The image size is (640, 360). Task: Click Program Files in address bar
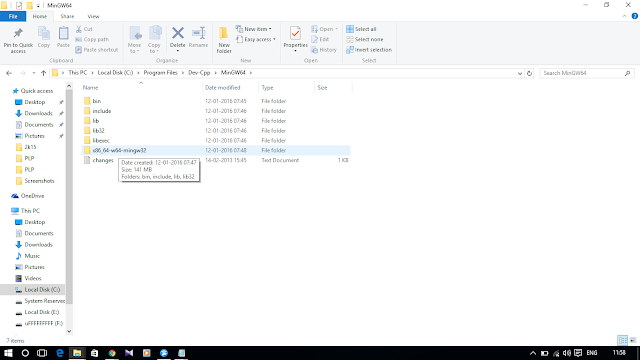(x=160, y=73)
